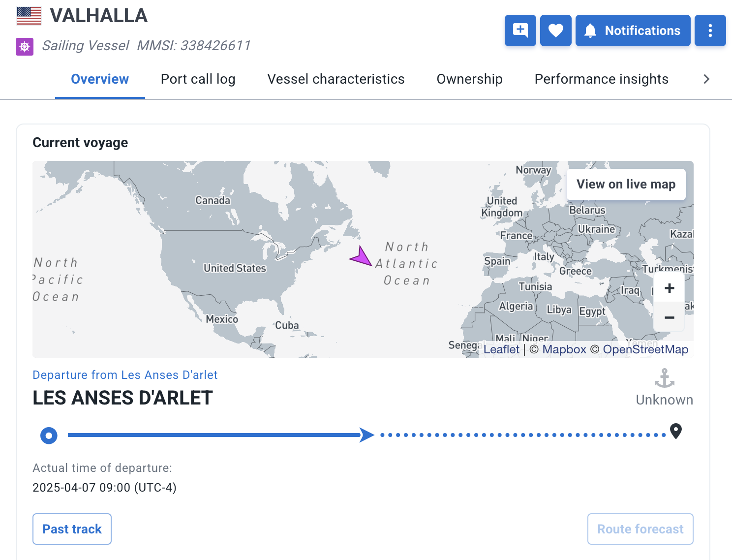Click the add note icon button

tap(520, 31)
